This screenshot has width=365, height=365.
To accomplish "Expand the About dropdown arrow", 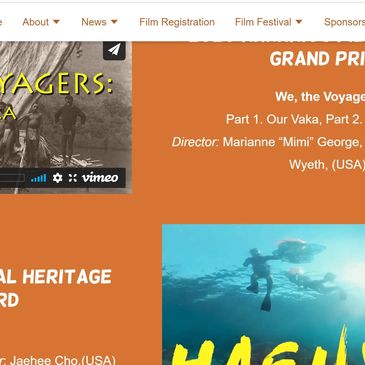I will click(x=56, y=22).
